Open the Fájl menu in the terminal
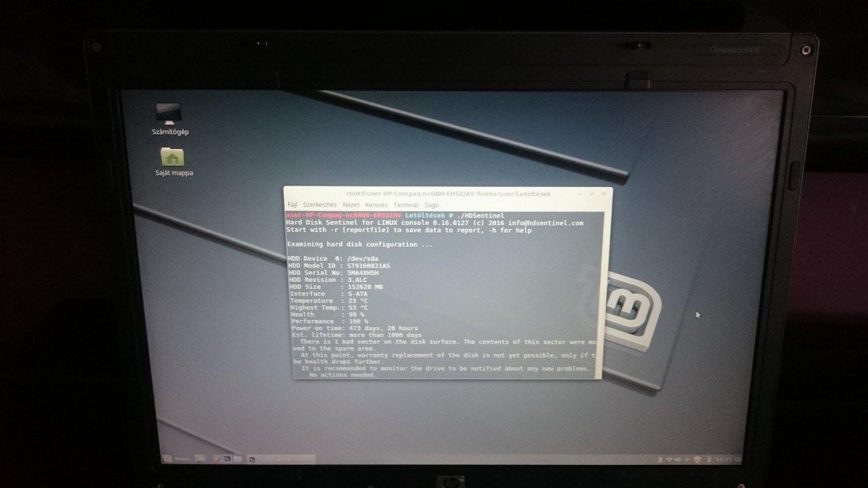 [x=292, y=205]
